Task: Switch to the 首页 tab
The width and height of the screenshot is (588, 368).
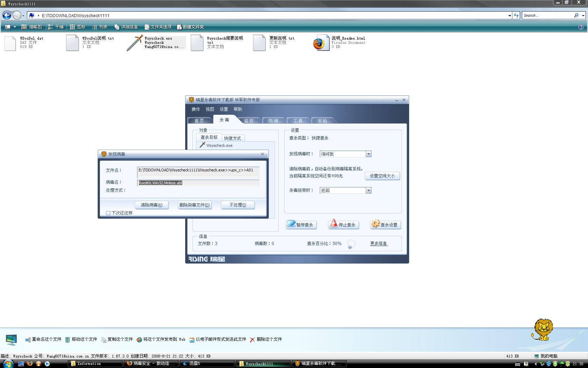Action: (x=199, y=121)
